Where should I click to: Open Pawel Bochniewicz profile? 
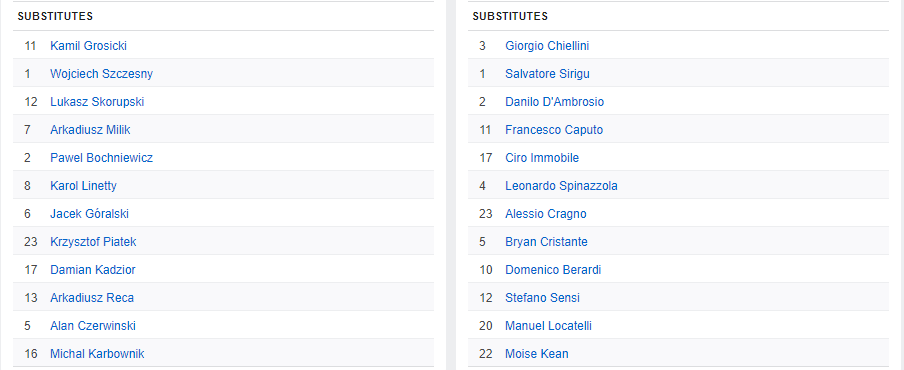[x=101, y=158]
